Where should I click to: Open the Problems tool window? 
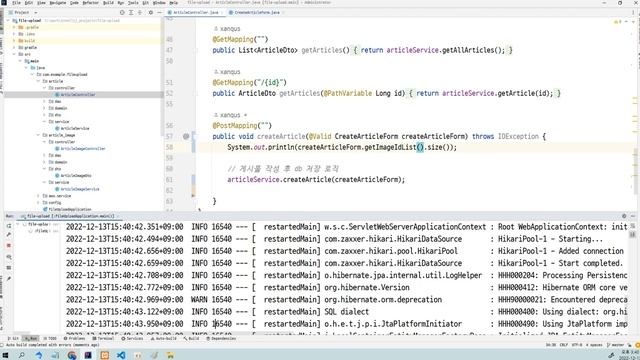pyautogui.click(x=74, y=338)
